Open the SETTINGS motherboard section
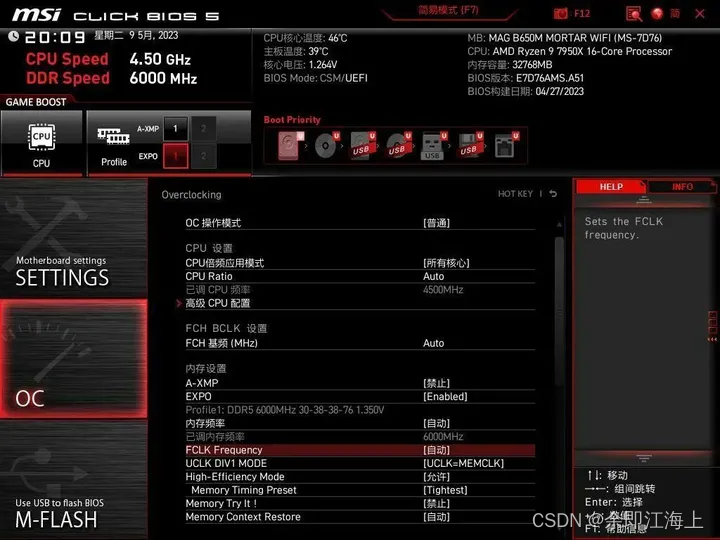Screen dimensions: 720x540 pyautogui.click(x=74, y=239)
